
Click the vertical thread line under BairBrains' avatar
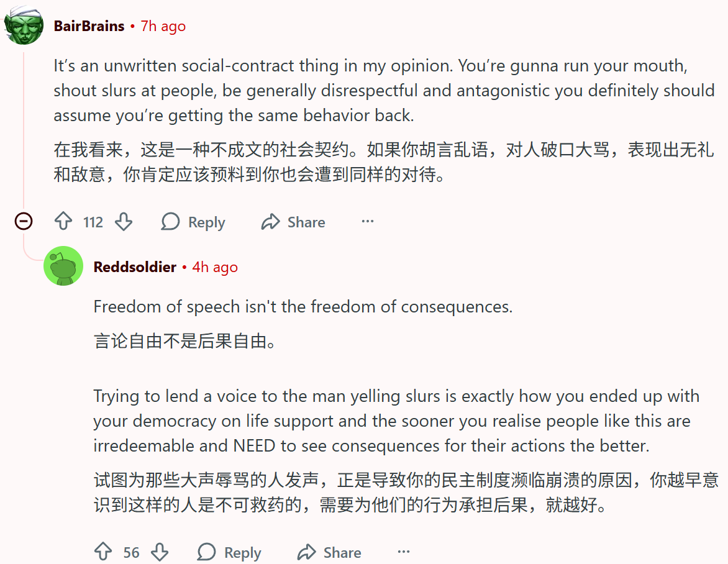[x=24, y=124]
